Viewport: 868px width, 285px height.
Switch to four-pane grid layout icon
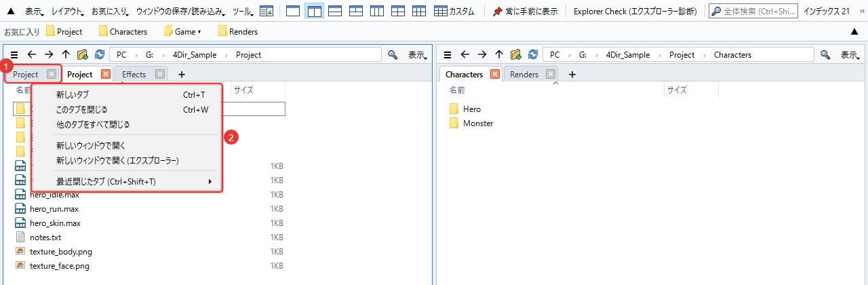tap(398, 12)
